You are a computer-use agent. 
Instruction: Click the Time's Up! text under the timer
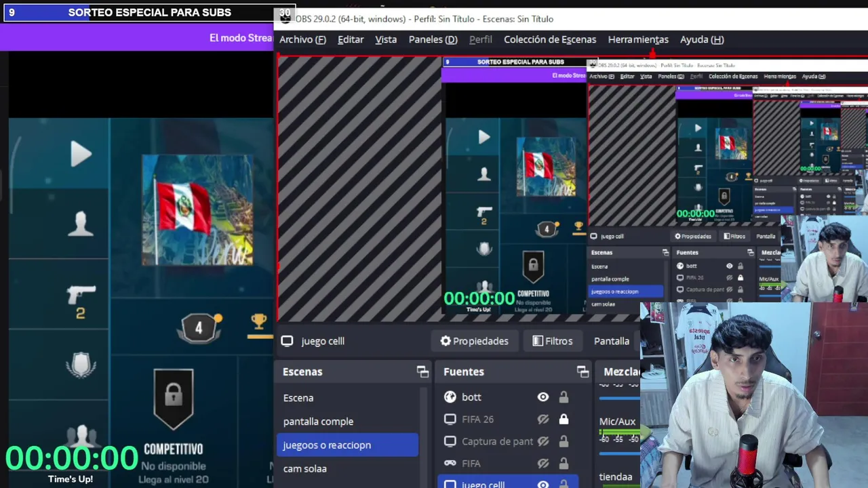coord(71,479)
